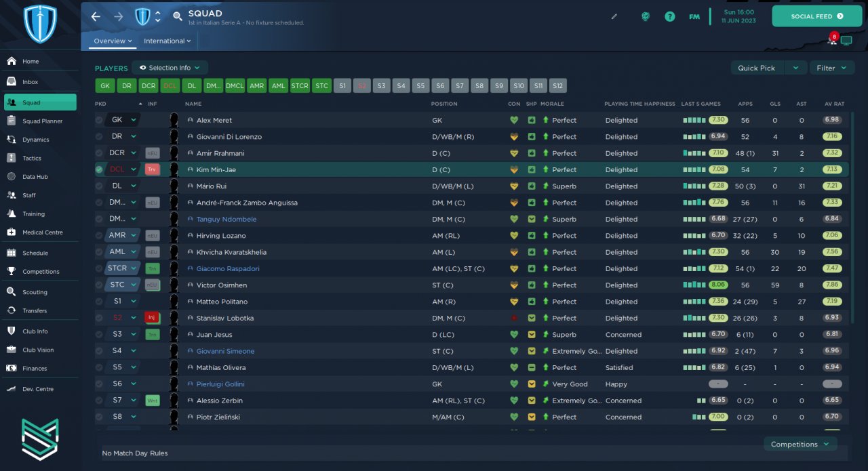The width and height of the screenshot is (868, 471).
Task: Open the Competitions dropdown at bottom
Action: pos(800,444)
